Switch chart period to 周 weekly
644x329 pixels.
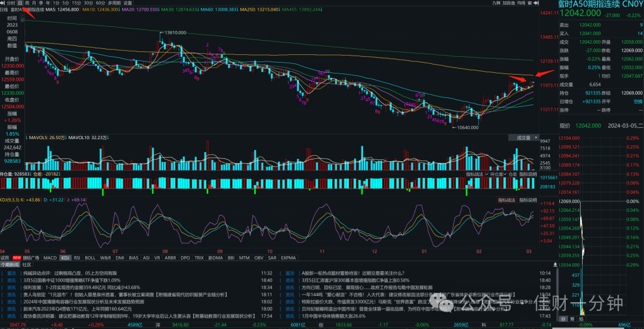(27, 2)
